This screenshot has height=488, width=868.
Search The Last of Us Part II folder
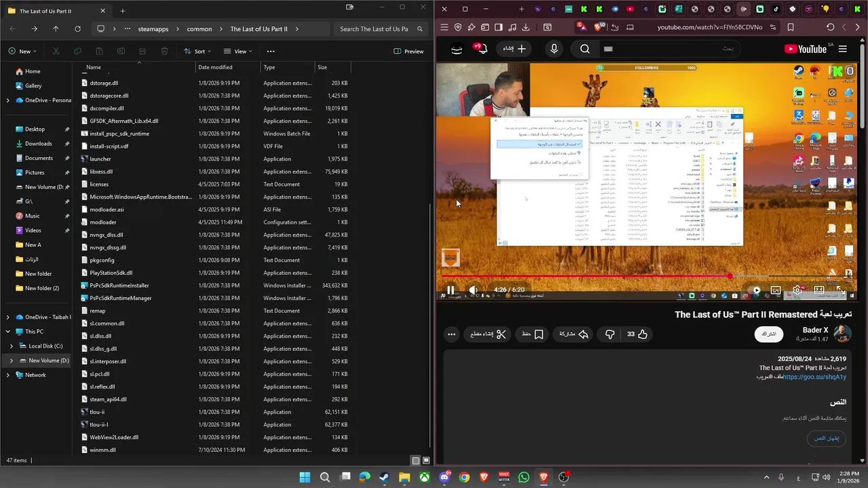click(381, 29)
